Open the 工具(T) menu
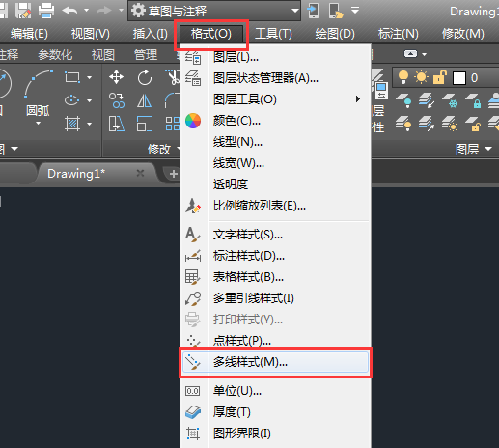 pos(273,34)
